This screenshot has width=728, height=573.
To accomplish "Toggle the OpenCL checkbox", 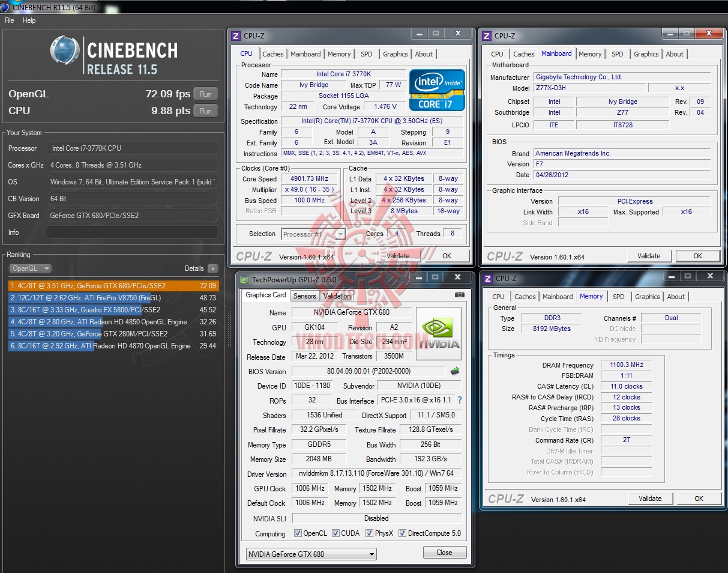I will [x=298, y=533].
